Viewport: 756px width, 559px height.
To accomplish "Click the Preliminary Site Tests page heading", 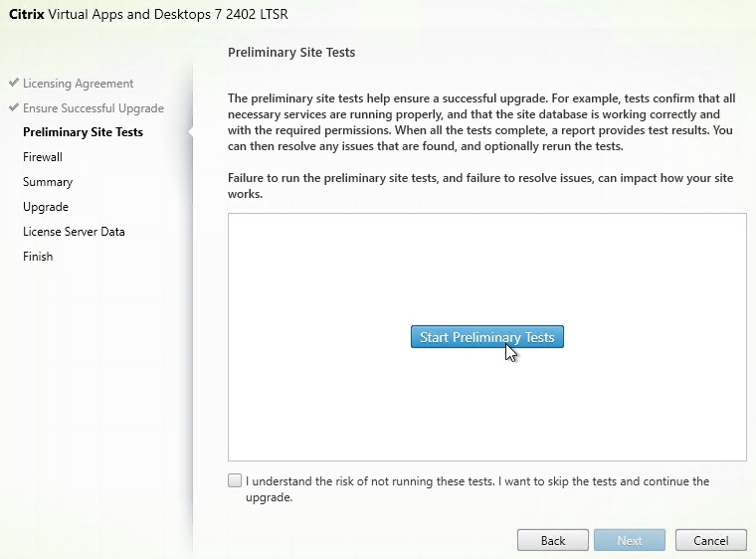I will tap(291, 53).
